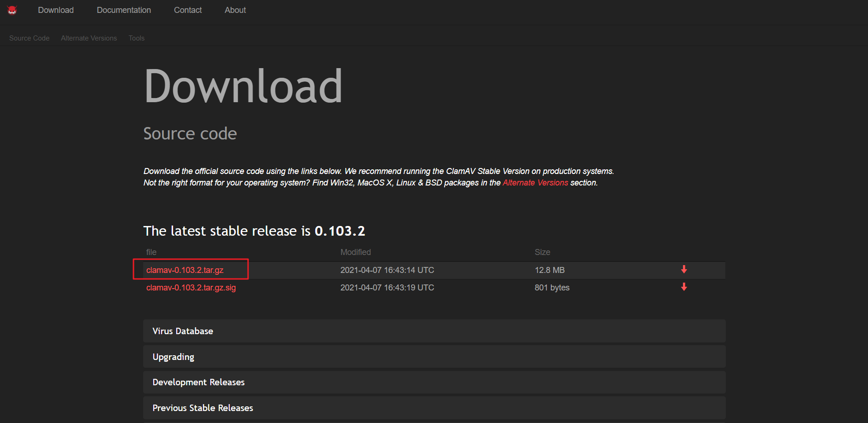Screen dimensions: 868x423
Task: Expand the Upgrading section
Action: point(434,357)
